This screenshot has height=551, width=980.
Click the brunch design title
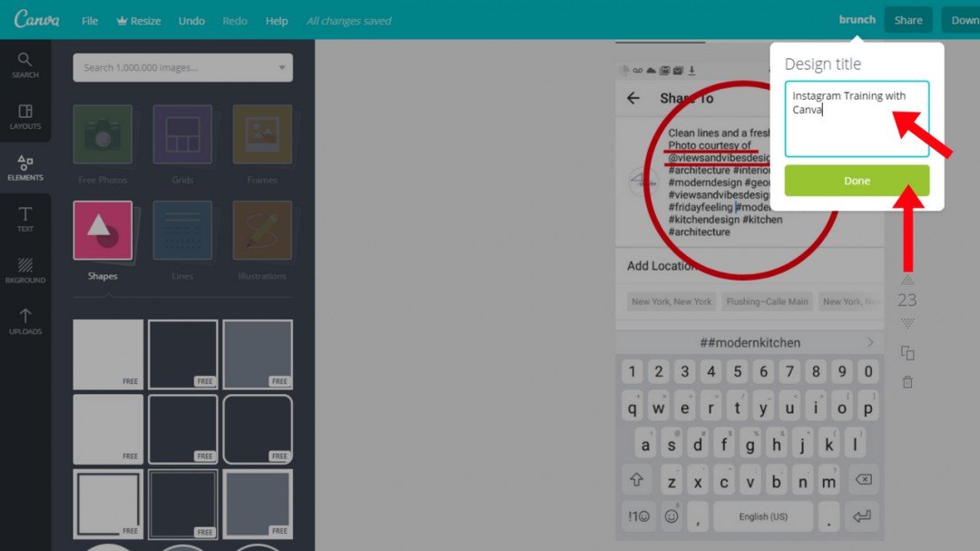(857, 19)
